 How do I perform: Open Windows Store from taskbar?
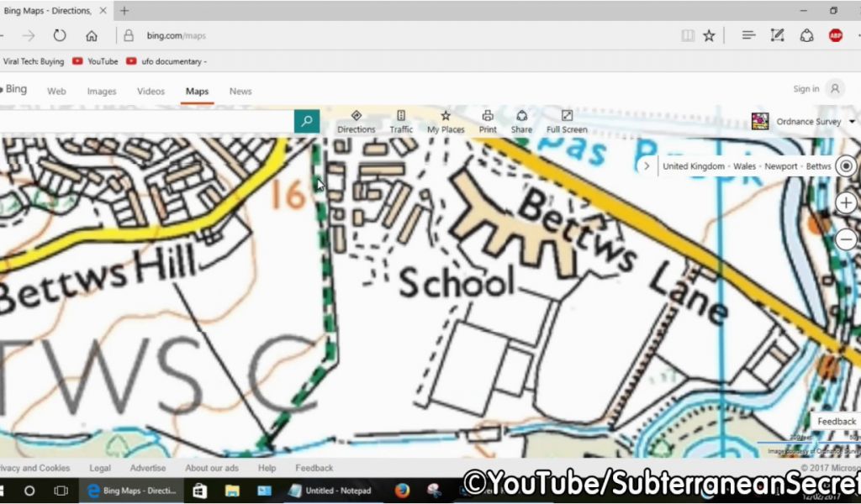tap(199, 491)
